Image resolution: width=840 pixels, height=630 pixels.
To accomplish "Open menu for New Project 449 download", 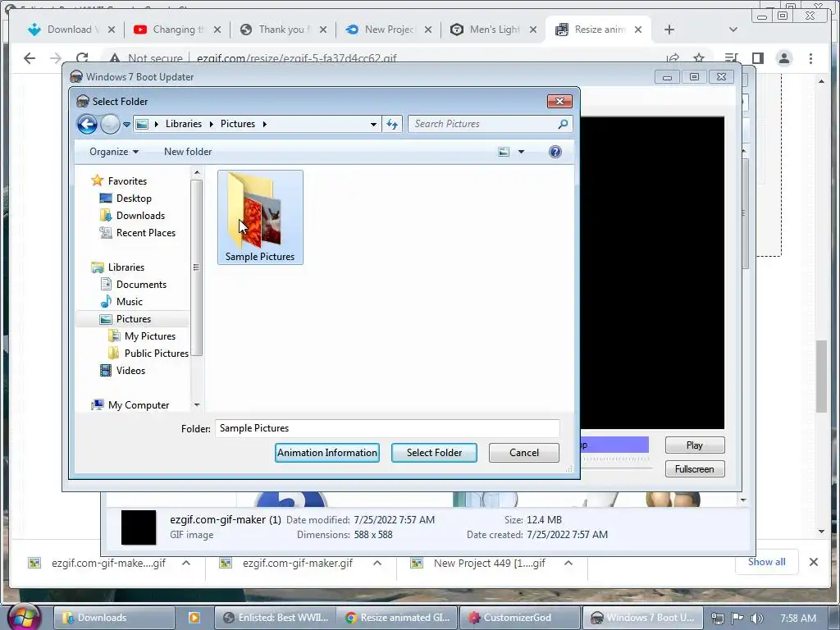I will pyautogui.click(x=568, y=563).
